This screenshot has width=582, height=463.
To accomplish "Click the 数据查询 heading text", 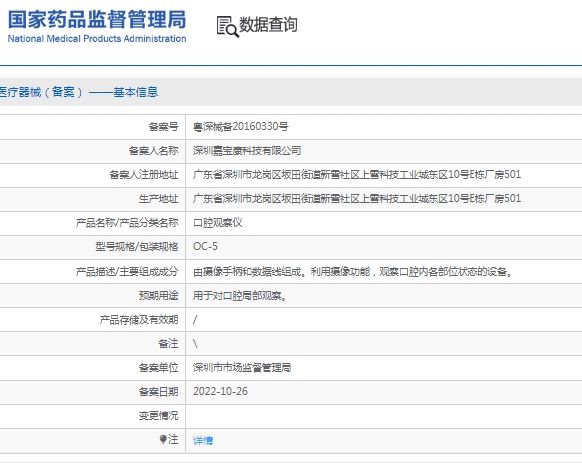I will (268, 25).
